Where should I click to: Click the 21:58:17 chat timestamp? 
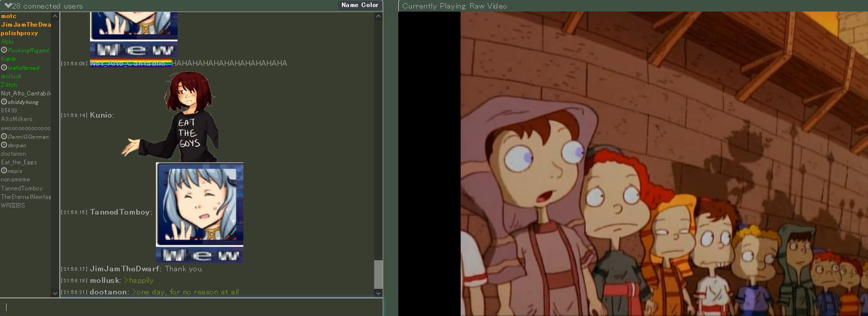(74, 269)
